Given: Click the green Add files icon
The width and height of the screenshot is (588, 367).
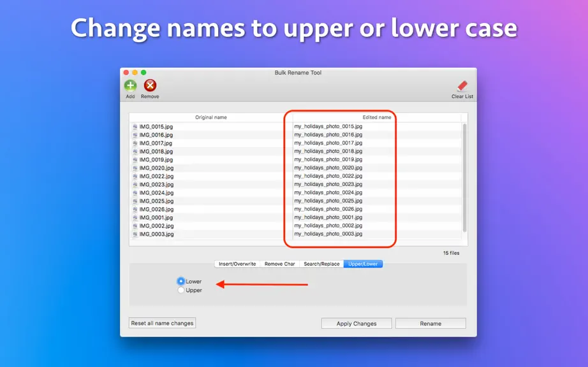Looking at the screenshot, I should tap(131, 86).
